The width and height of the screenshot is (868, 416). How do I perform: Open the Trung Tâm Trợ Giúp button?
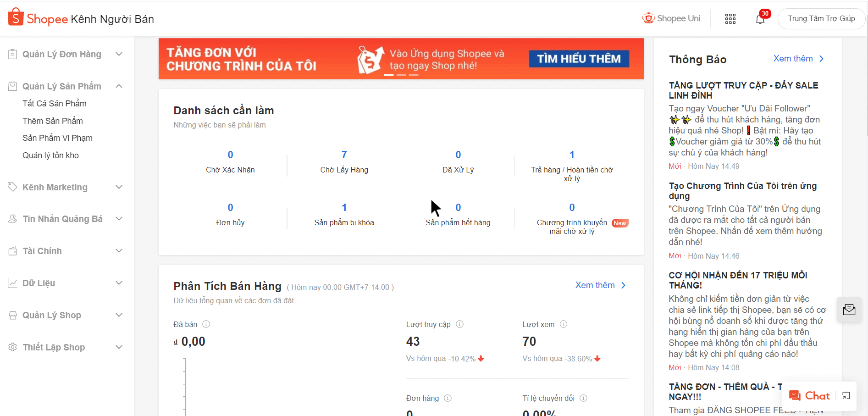pos(821,19)
